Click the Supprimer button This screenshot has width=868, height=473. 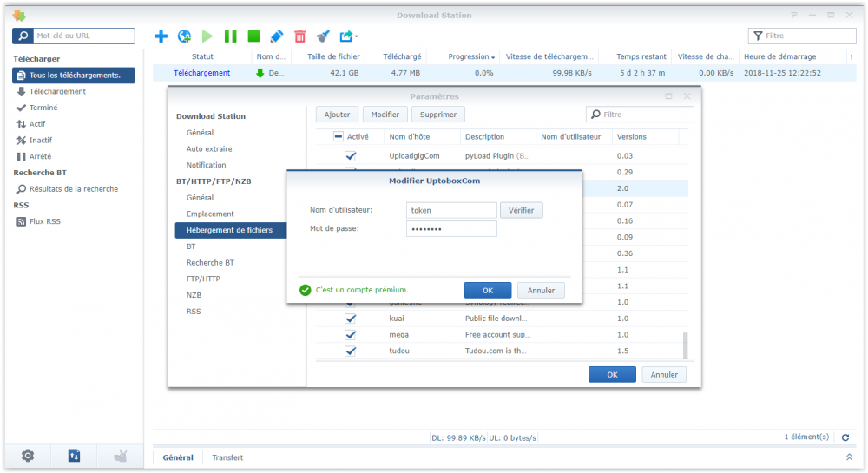point(438,115)
